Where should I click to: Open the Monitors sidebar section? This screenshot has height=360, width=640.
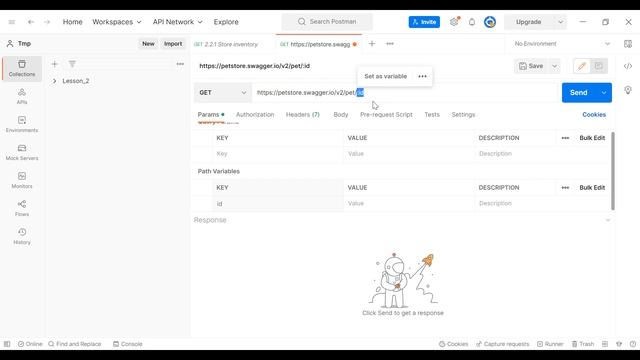pyautogui.click(x=22, y=180)
